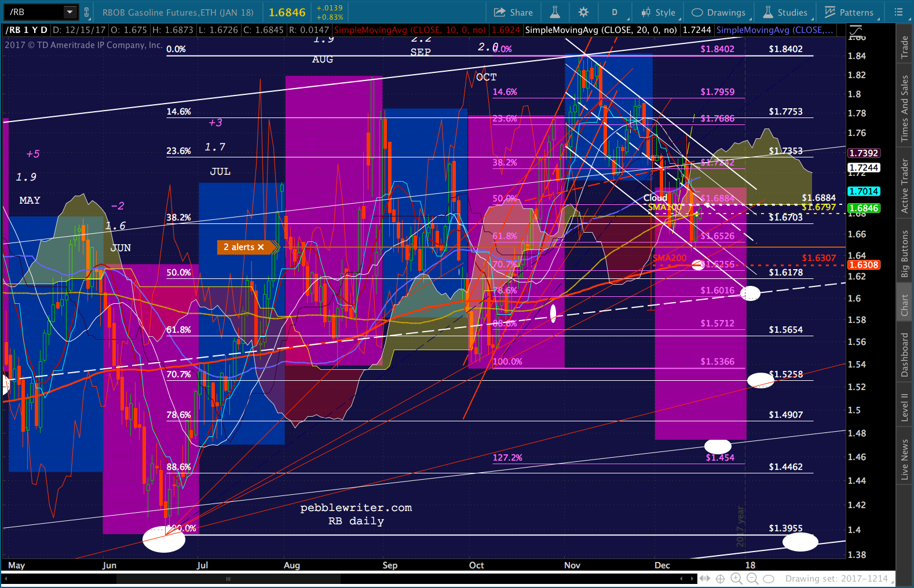Screen dimensions: 914x588
Task: Click the $1.7959 magenta fib label
Action: click(717, 92)
